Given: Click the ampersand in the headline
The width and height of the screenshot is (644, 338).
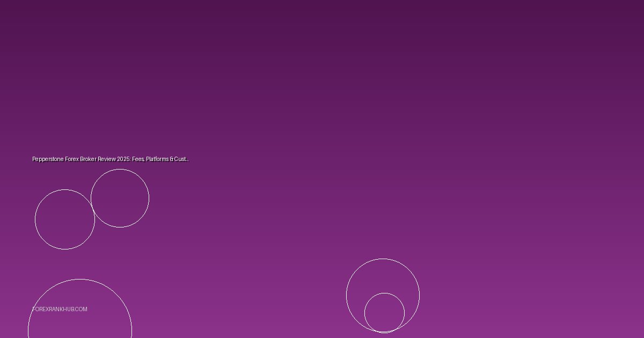Looking at the screenshot, I should tap(172, 159).
